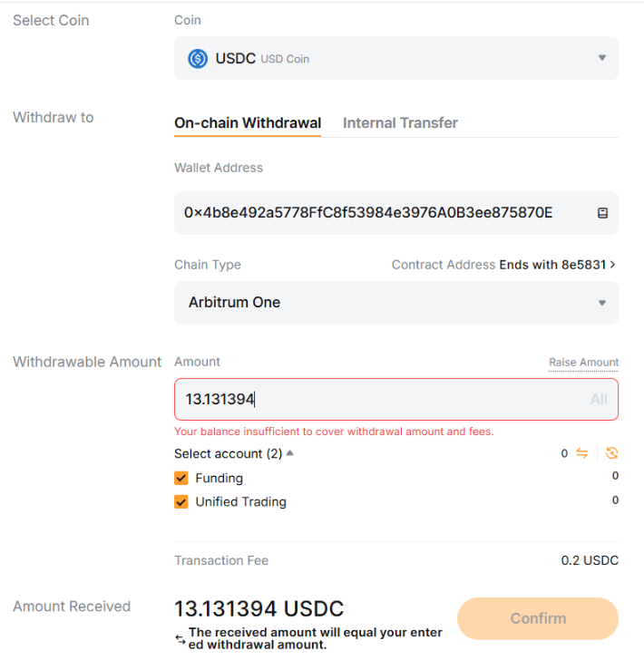Click the Raise Amount link
Viewport: 644px width, 660px height.
(583, 363)
